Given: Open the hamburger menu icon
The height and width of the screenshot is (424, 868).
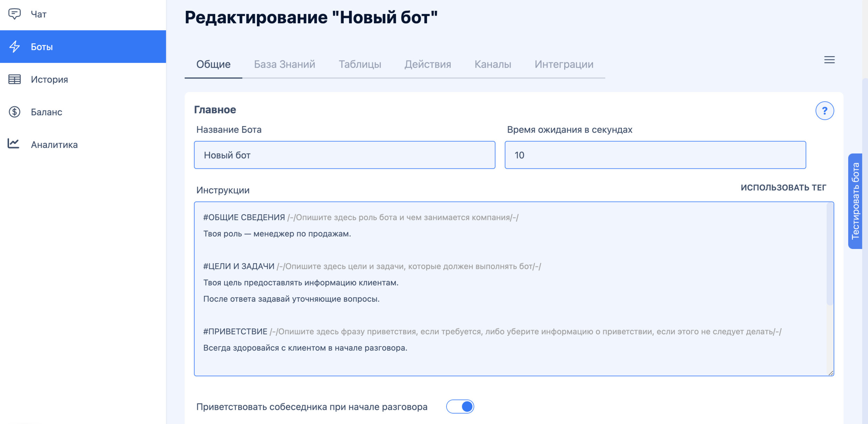Looking at the screenshot, I should click(829, 60).
